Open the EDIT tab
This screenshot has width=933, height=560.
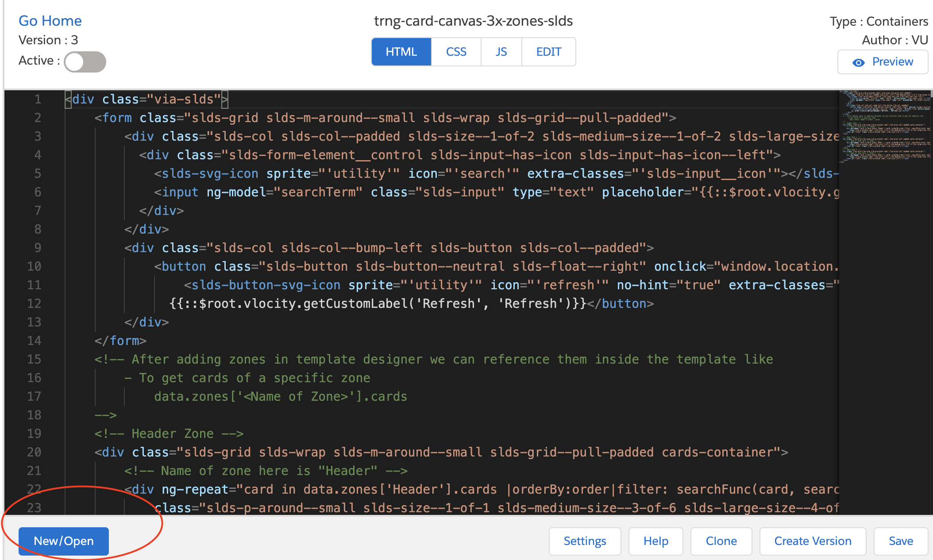549,52
